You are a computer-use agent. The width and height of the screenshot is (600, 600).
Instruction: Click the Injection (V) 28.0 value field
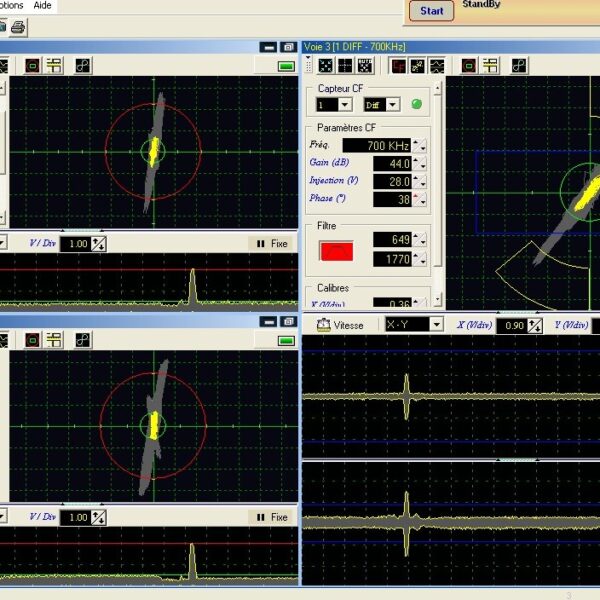[392, 181]
